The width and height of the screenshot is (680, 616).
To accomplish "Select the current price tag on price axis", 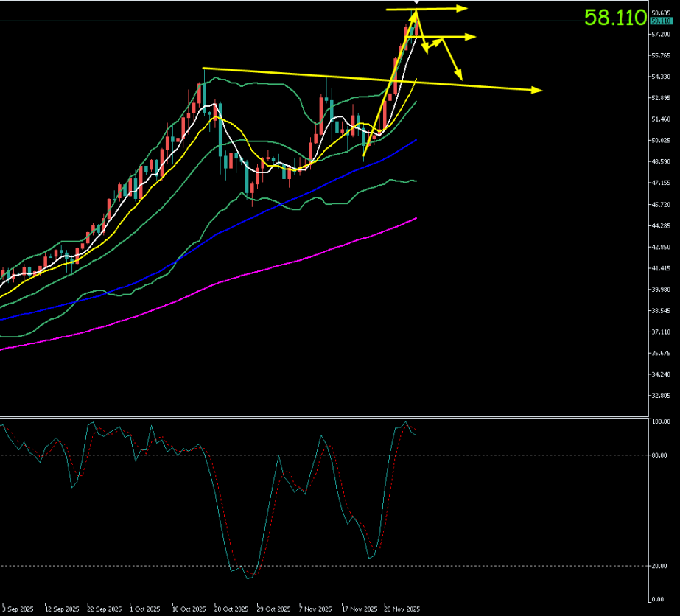I will coord(661,21).
